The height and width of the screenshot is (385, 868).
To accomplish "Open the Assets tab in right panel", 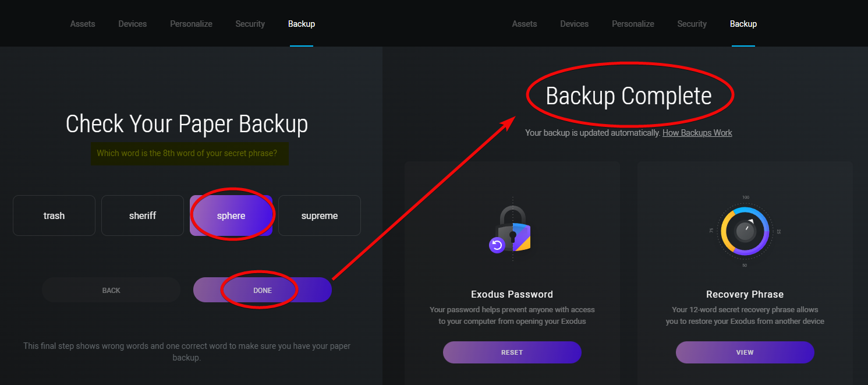I will coord(525,24).
